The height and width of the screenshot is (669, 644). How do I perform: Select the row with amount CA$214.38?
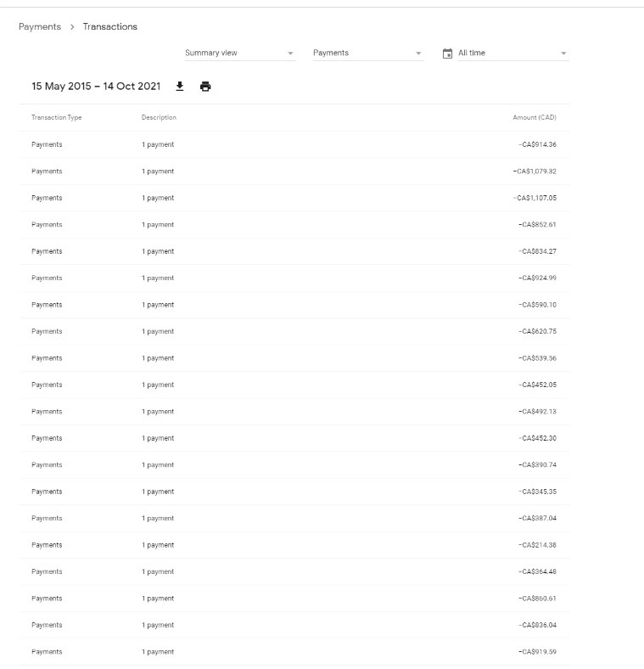(294, 545)
